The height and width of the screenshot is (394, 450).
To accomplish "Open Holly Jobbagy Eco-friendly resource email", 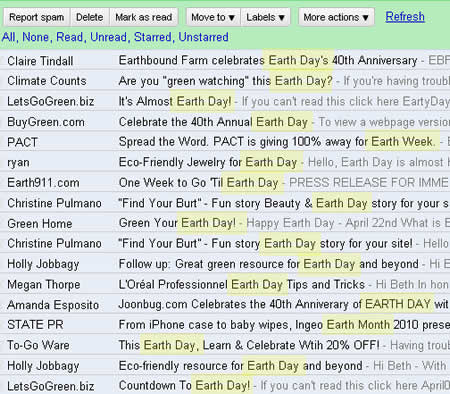I will 225,366.
